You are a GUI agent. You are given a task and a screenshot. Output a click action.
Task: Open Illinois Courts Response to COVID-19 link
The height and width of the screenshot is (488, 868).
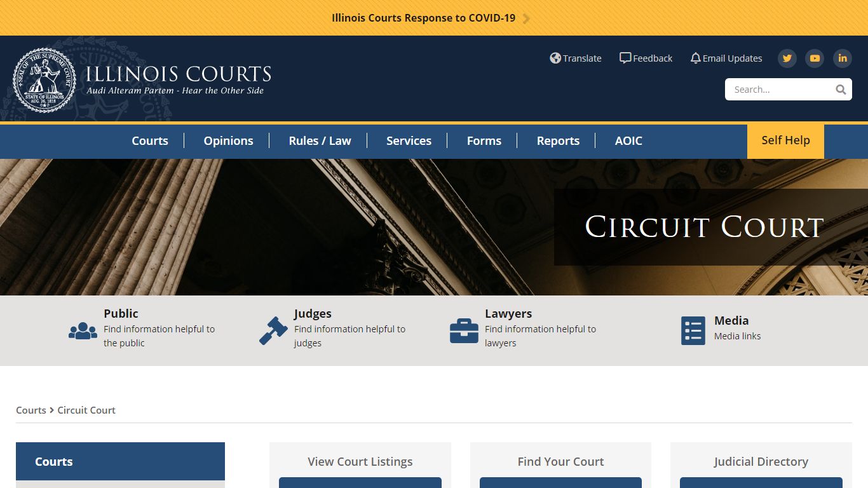pyautogui.click(x=423, y=18)
